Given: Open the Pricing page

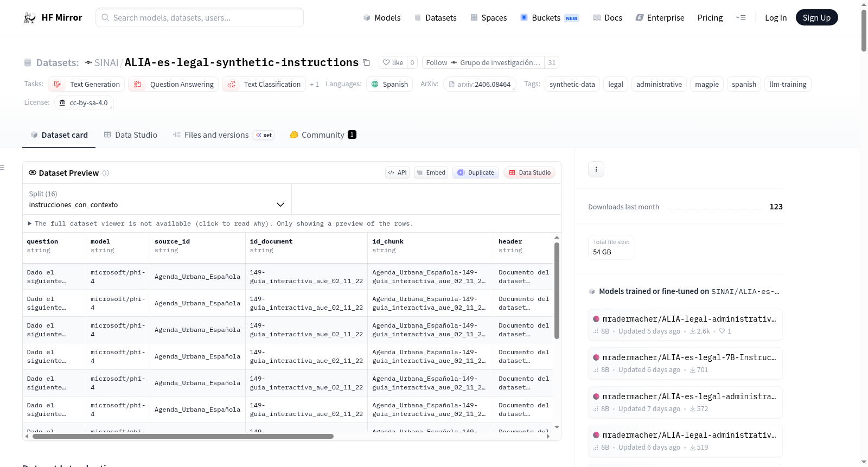Looking at the screenshot, I should tap(710, 18).
